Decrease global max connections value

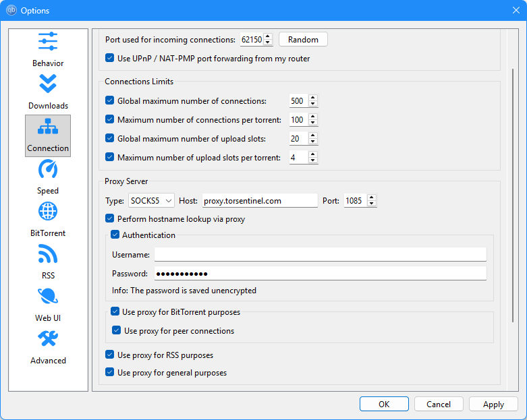pyautogui.click(x=313, y=103)
